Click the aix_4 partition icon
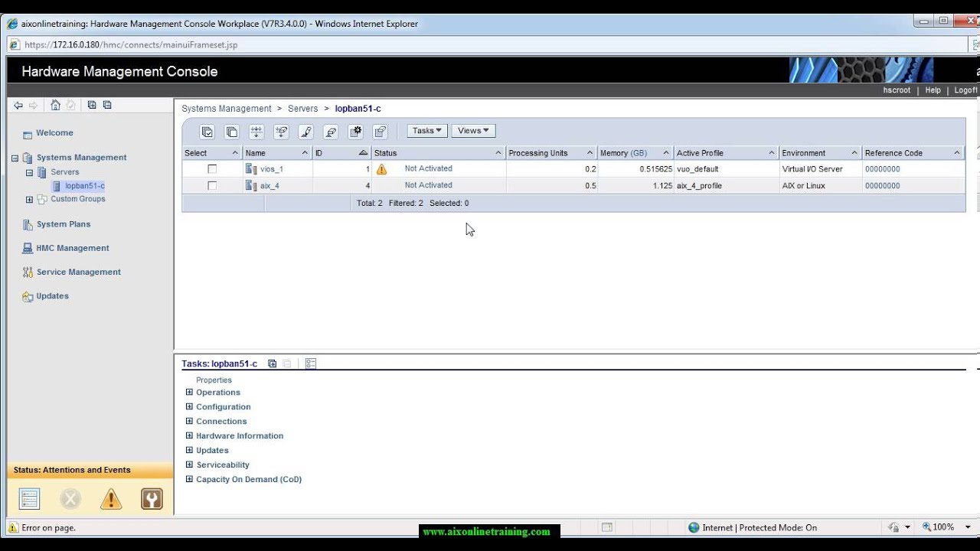This screenshot has height=551, width=980. [x=251, y=185]
